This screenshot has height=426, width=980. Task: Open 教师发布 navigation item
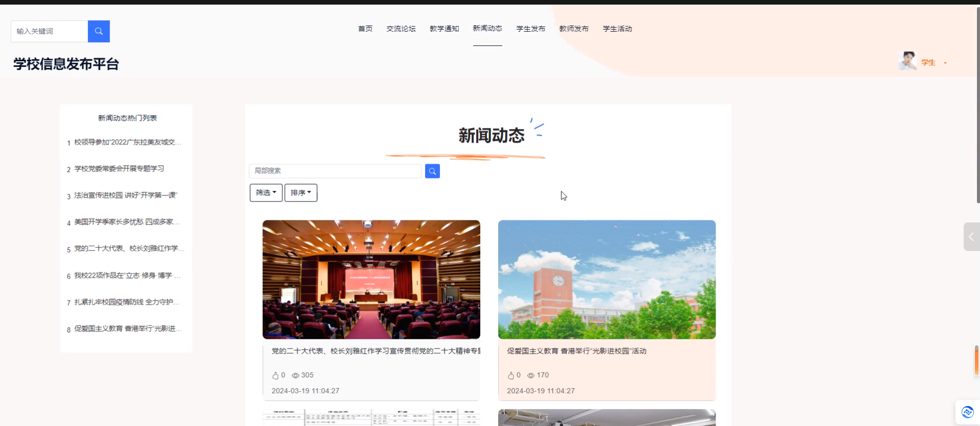pyautogui.click(x=574, y=29)
